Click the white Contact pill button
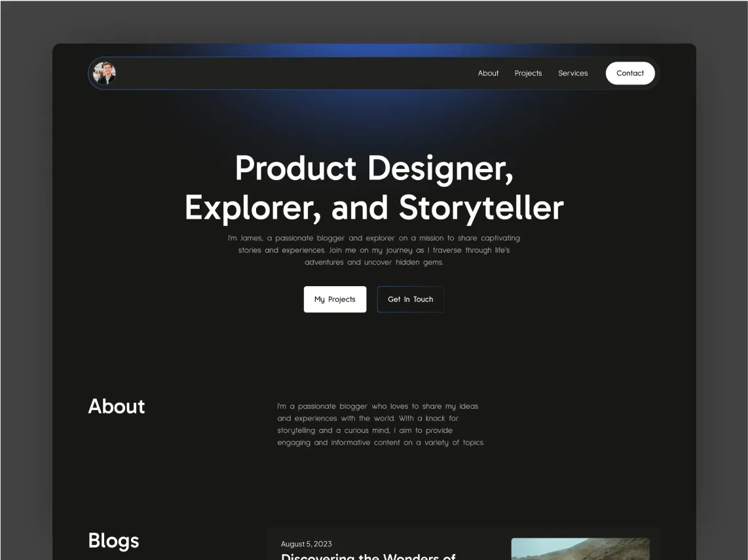Viewport: 748px width, 560px height. (x=630, y=73)
